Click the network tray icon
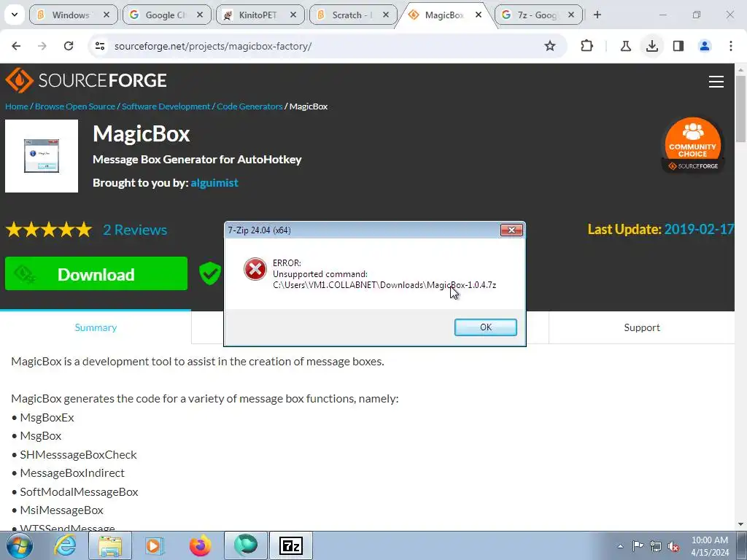This screenshot has height=560, width=747. click(x=656, y=546)
